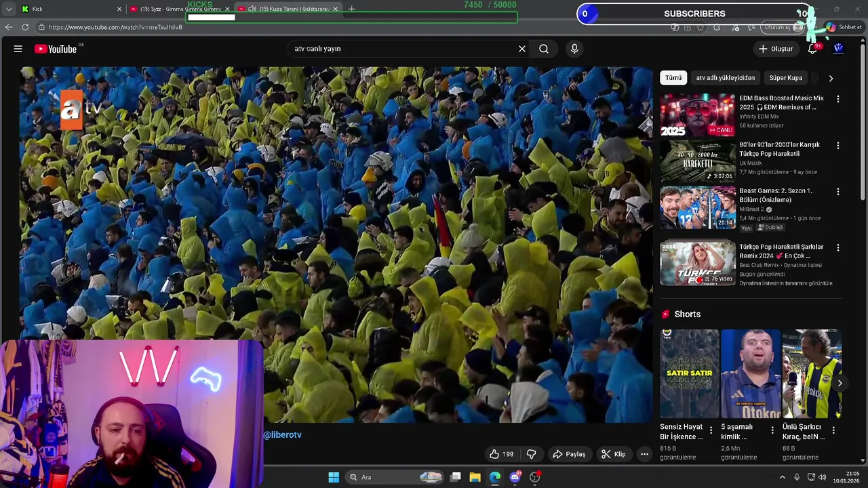Click the Oluştur create button
Image resolution: width=868 pixels, height=488 pixels.
(x=775, y=49)
